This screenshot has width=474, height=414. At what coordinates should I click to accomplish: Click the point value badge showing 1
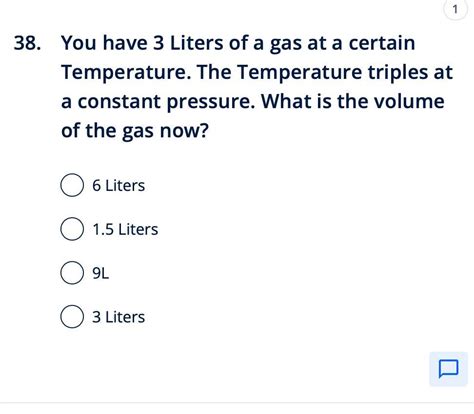point(455,9)
